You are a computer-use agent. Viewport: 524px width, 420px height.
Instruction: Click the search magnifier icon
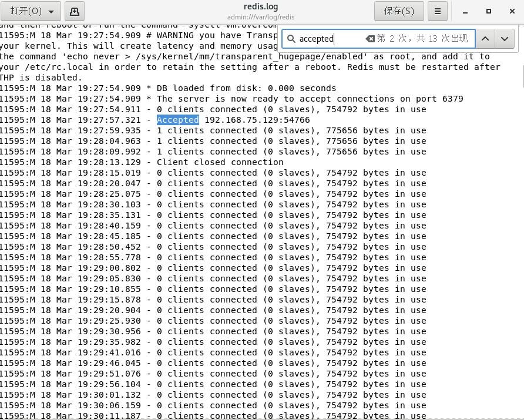coord(291,39)
